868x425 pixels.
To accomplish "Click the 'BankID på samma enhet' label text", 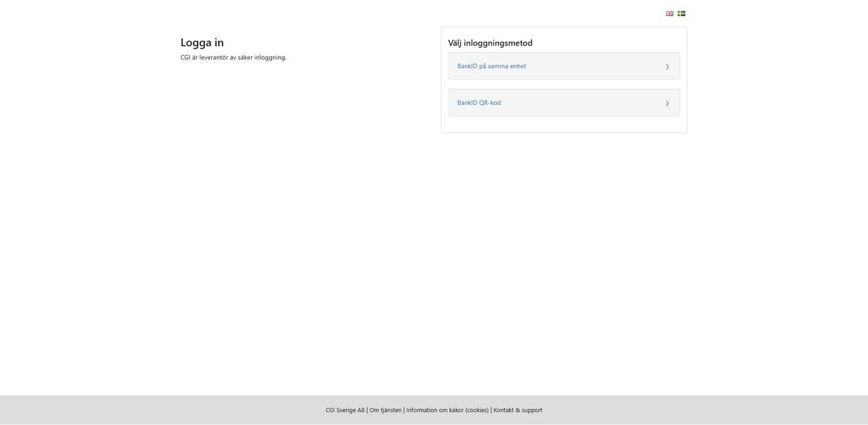I will pos(491,66).
